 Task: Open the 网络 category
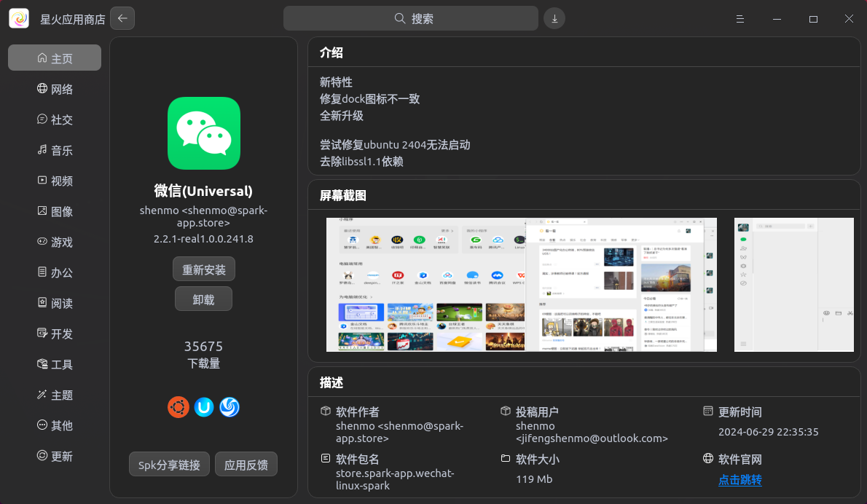pos(55,89)
